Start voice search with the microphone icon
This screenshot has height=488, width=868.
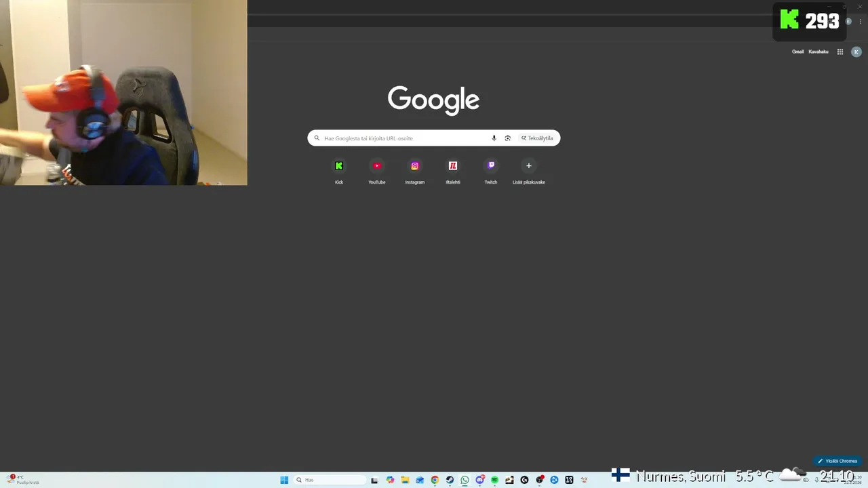coord(494,138)
